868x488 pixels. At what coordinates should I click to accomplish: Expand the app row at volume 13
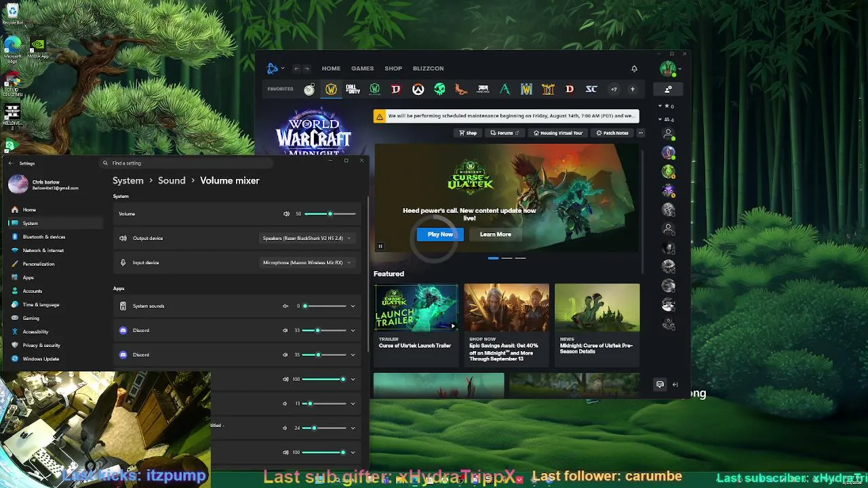click(353, 403)
